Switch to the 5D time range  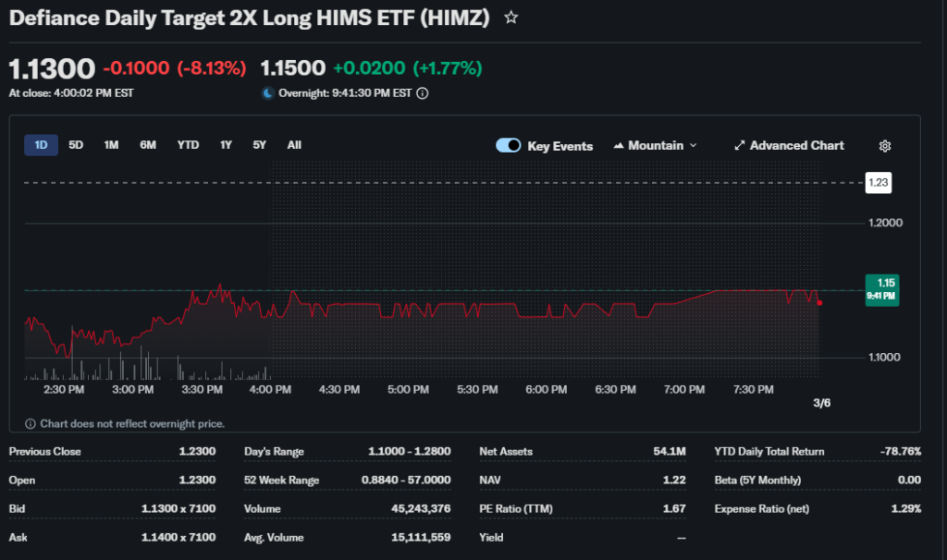tap(76, 145)
